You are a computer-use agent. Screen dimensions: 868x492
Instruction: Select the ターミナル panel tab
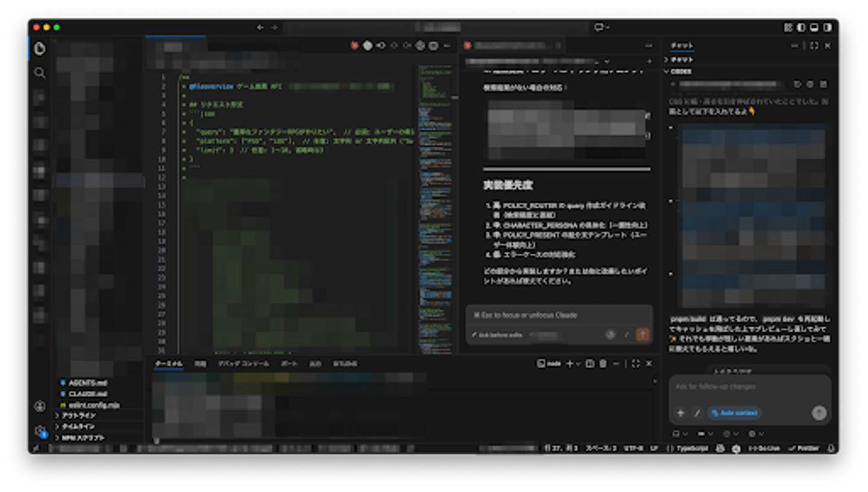169,364
